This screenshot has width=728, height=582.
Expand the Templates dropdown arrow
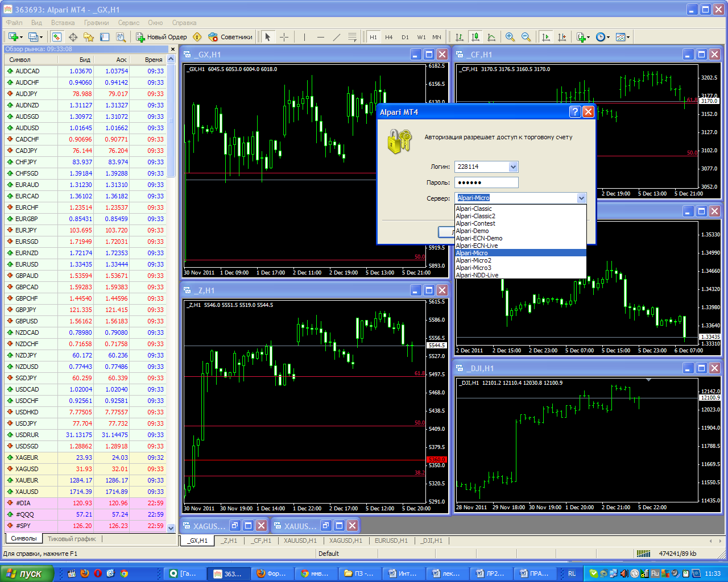[628, 38]
